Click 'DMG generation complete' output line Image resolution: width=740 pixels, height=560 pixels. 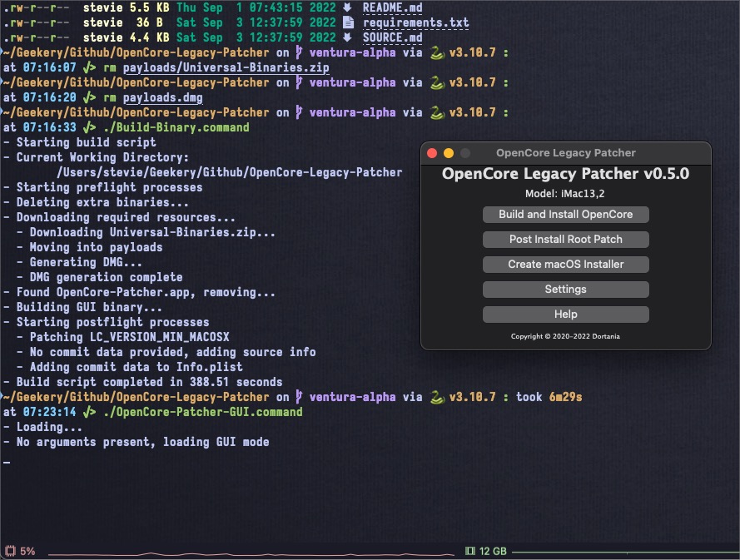107,277
